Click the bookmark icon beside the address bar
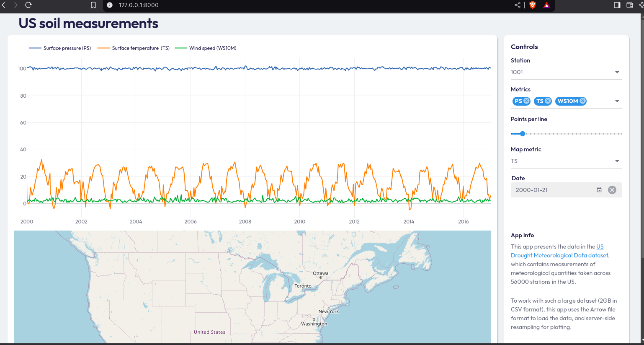644x345 pixels. (x=93, y=5)
